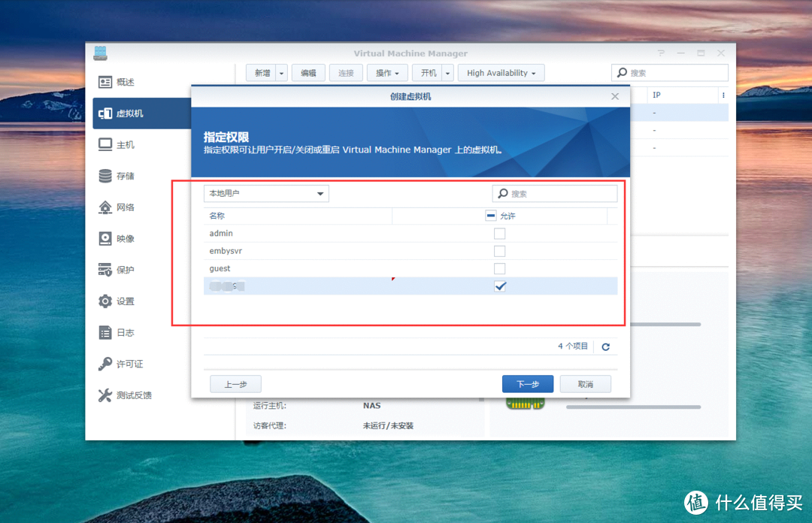The width and height of the screenshot is (812, 523).
Task: Check the allow box for admin
Action: pos(500,234)
